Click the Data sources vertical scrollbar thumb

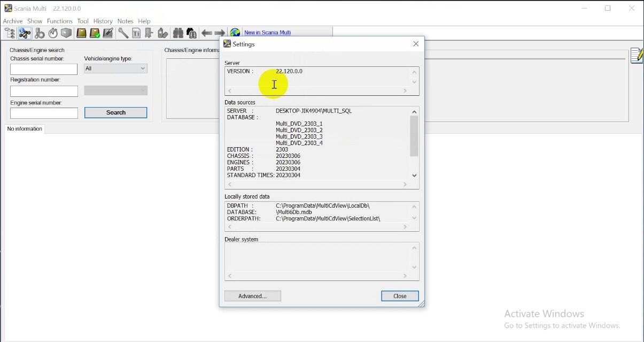pyautogui.click(x=414, y=136)
